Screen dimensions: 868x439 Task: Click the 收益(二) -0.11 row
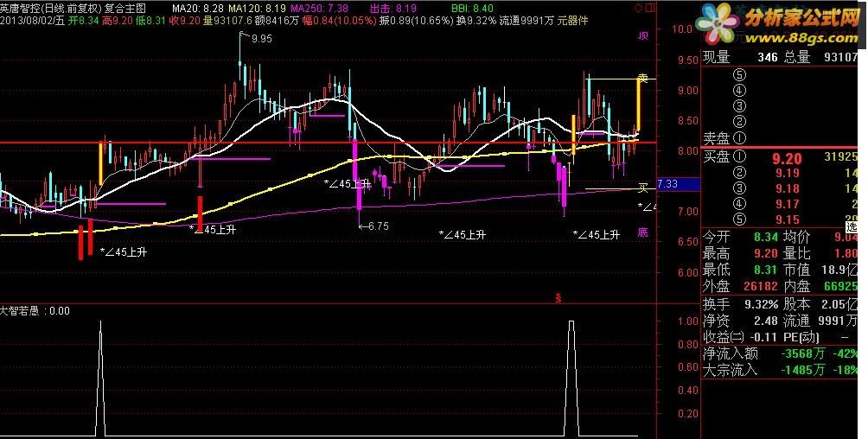[740, 336]
